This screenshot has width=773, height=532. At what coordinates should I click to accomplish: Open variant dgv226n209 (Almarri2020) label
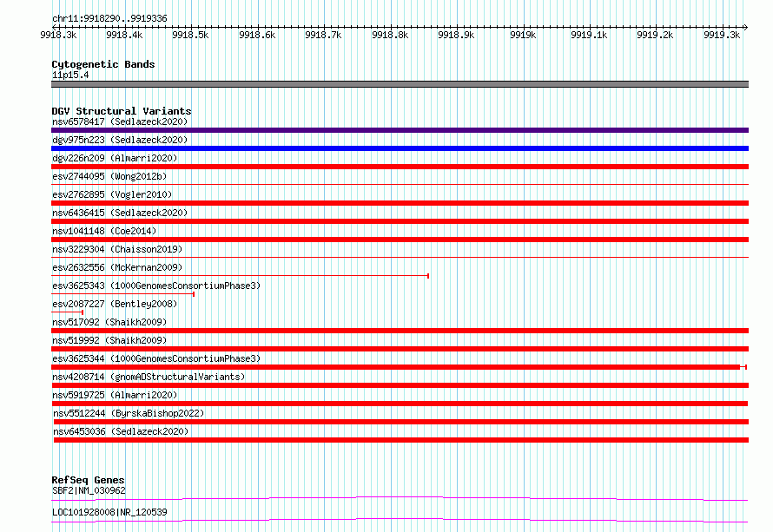[115, 158]
